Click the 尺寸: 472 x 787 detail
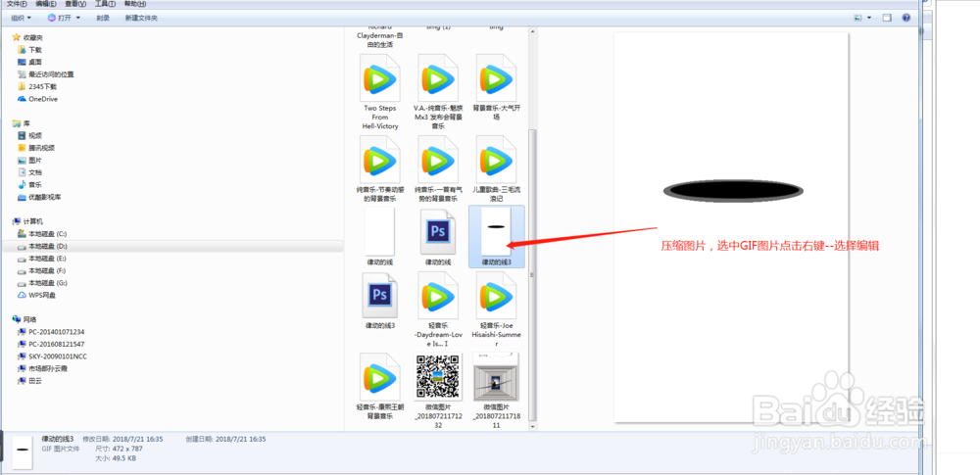This screenshot has height=475, width=980. (119, 449)
